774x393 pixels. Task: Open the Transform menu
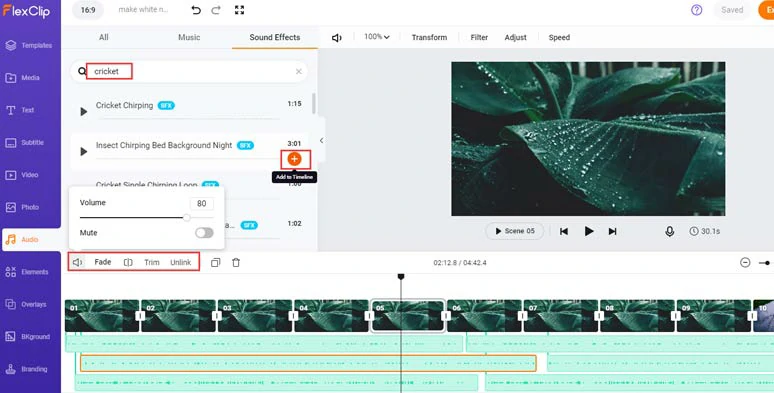[x=429, y=38]
